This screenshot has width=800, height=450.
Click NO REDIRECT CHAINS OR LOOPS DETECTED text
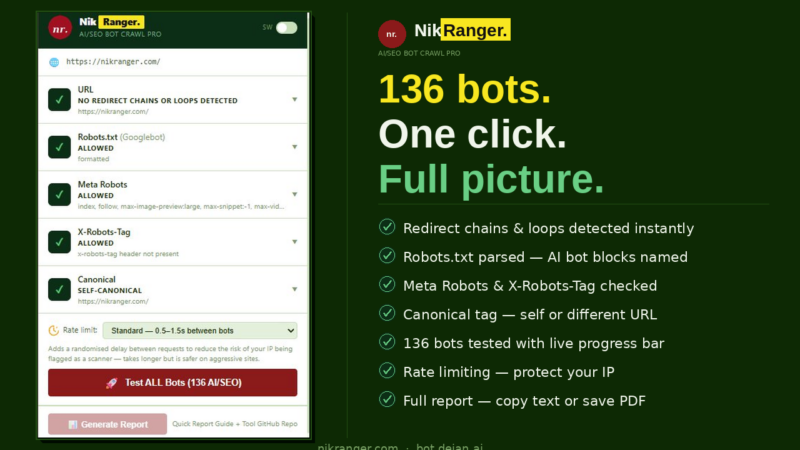(x=157, y=101)
